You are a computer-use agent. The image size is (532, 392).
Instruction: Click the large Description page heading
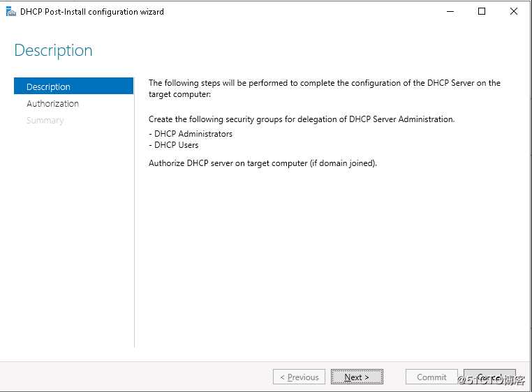point(53,50)
